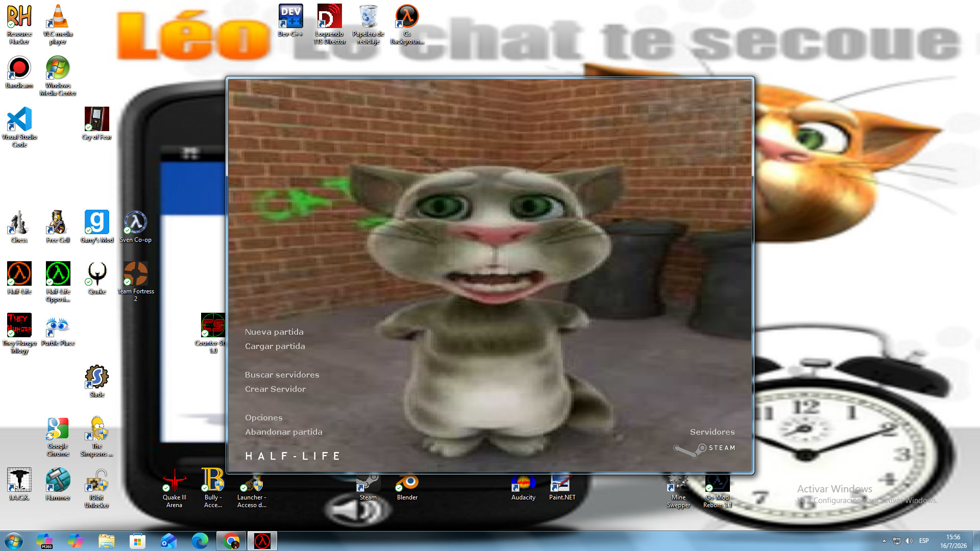Select Abandonar partida menu entry
Image resolution: width=980 pixels, height=551 pixels.
(284, 432)
